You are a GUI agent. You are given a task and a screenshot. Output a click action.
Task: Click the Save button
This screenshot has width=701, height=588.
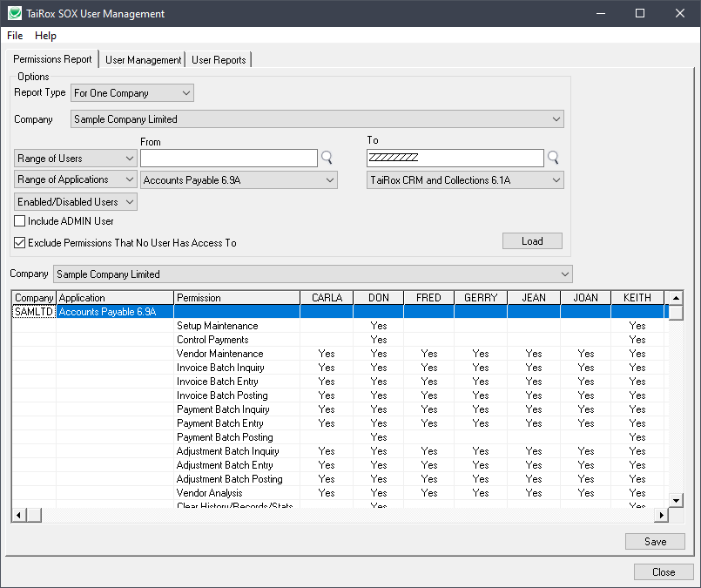[x=655, y=542]
